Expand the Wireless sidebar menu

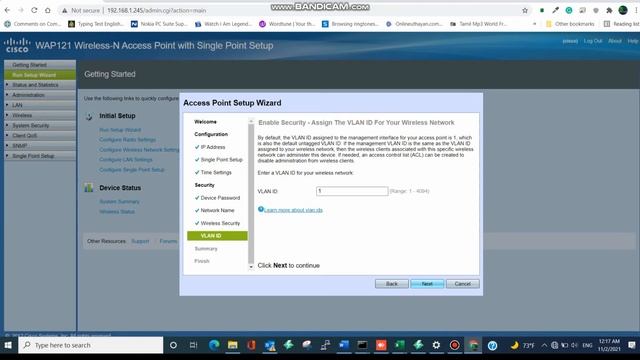point(40,116)
